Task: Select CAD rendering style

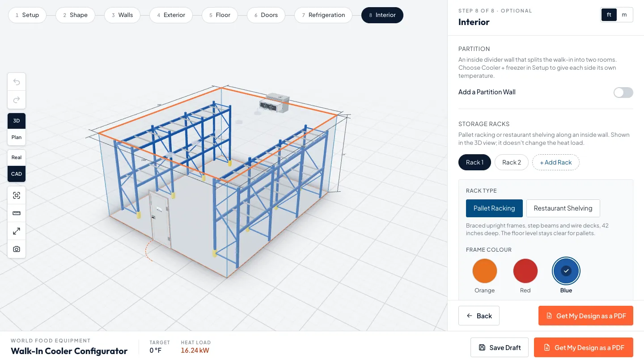Action: pyautogui.click(x=17, y=174)
